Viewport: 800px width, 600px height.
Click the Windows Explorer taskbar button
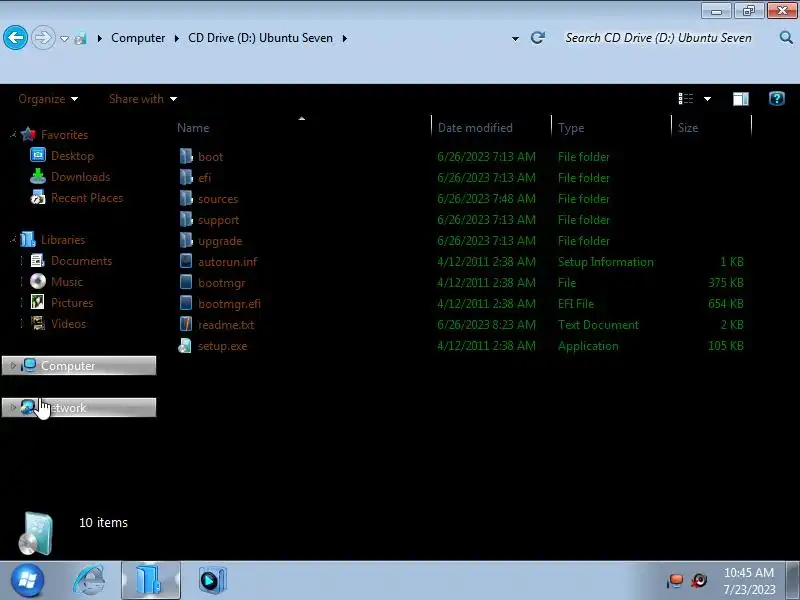(151, 580)
